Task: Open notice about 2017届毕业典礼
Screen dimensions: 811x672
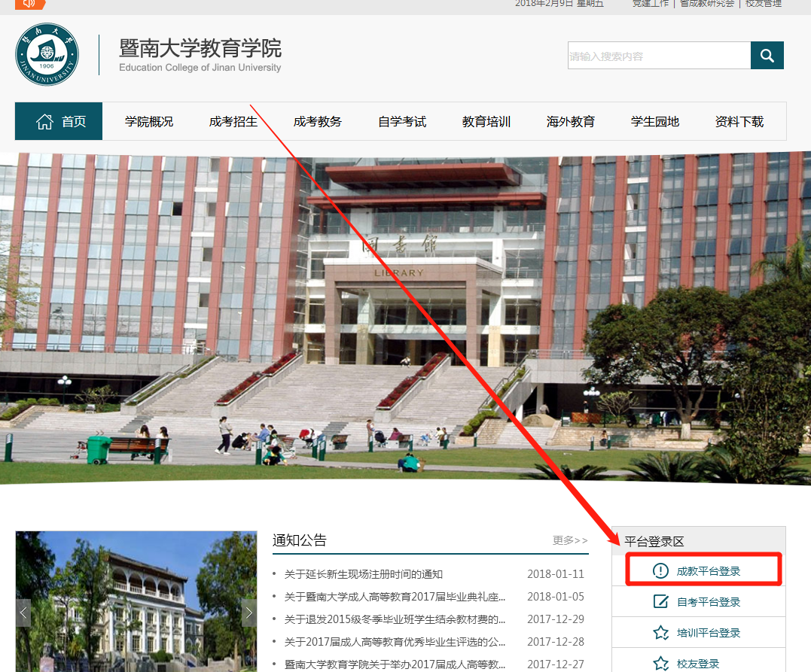Action: pos(395,597)
